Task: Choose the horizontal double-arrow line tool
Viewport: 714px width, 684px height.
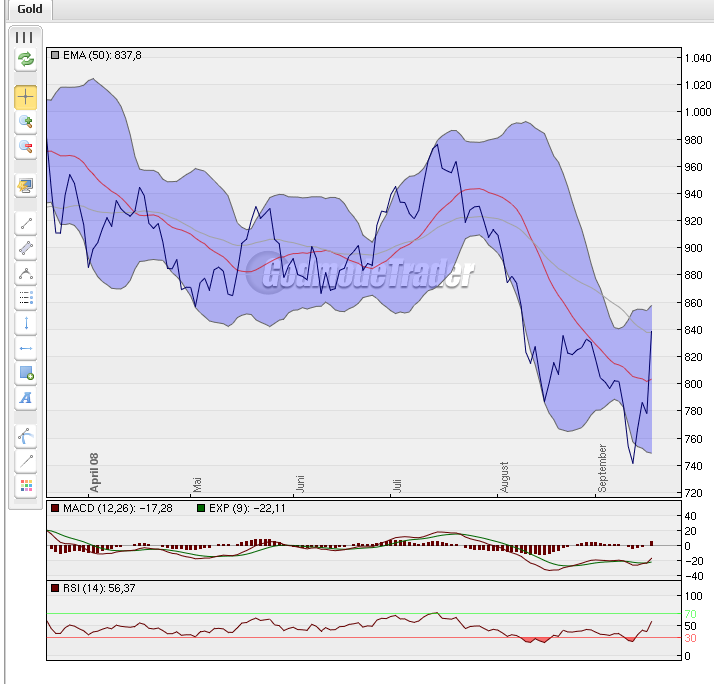Action: tap(25, 348)
